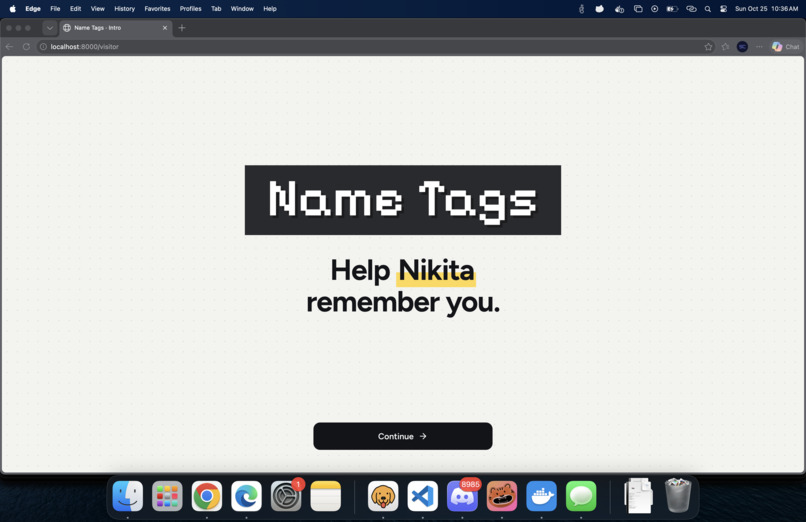Go back using the browser back arrow
Screen dimensions: 806x522
9,47
